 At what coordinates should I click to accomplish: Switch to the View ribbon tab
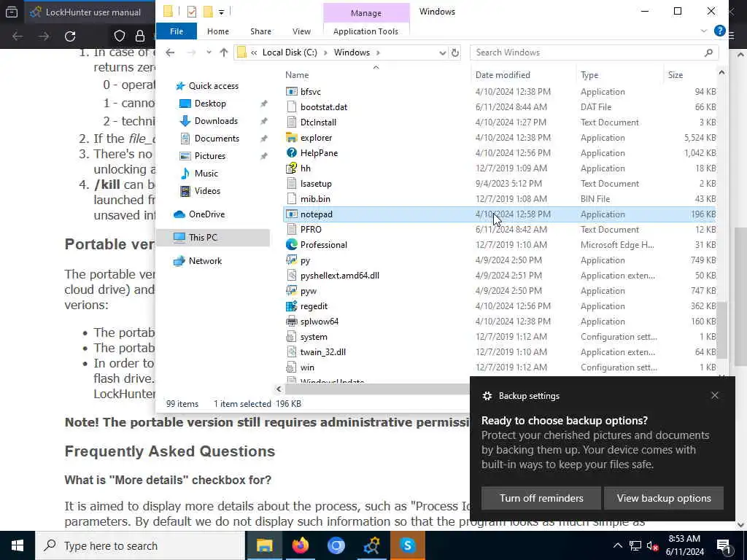[301, 31]
